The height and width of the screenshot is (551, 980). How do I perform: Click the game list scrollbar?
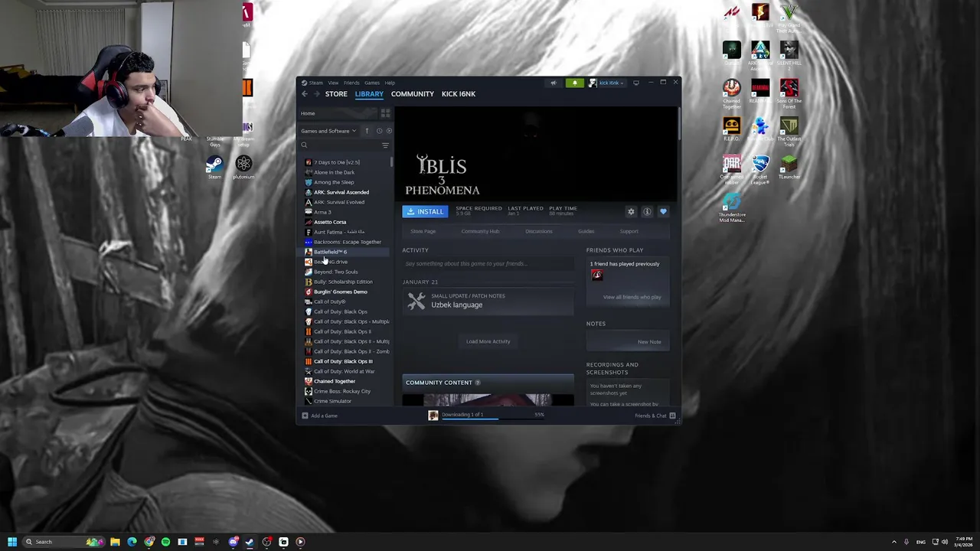pyautogui.click(x=392, y=161)
